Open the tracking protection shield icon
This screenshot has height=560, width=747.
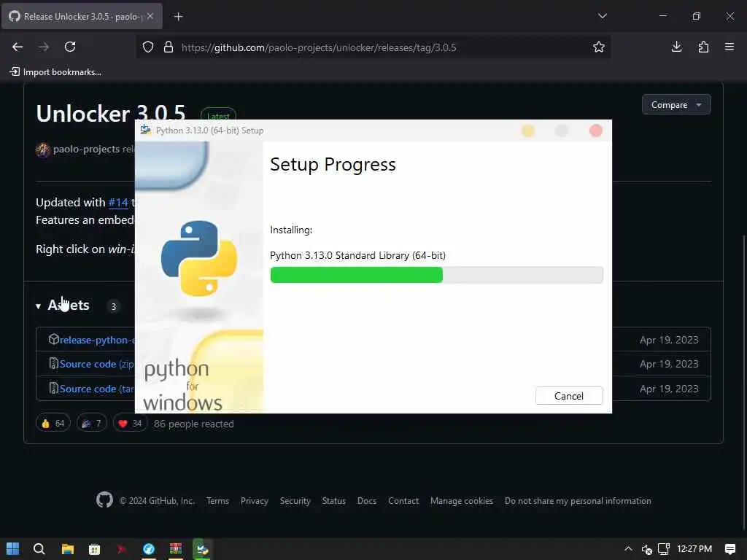[148, 47]
